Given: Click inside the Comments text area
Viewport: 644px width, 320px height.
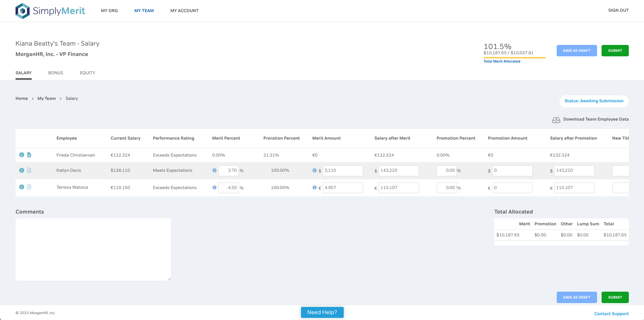Looking at the screenshot, I should point(93,249).
